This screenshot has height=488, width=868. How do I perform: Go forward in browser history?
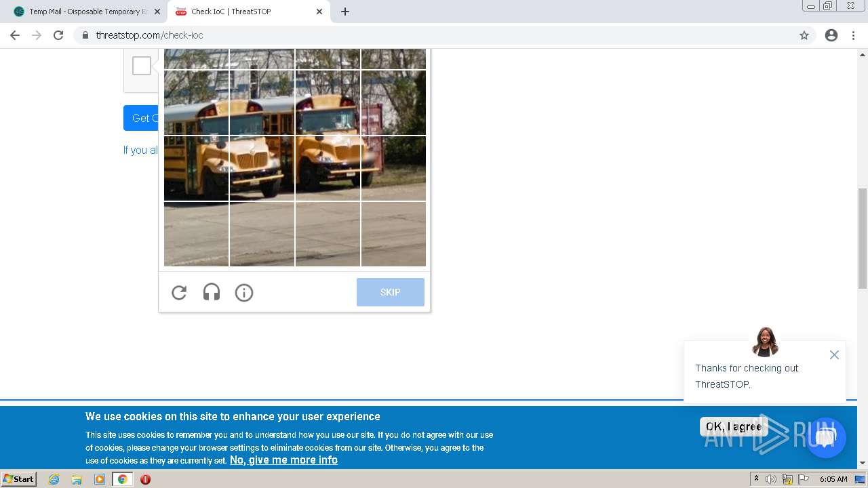(x=37, y=35)
